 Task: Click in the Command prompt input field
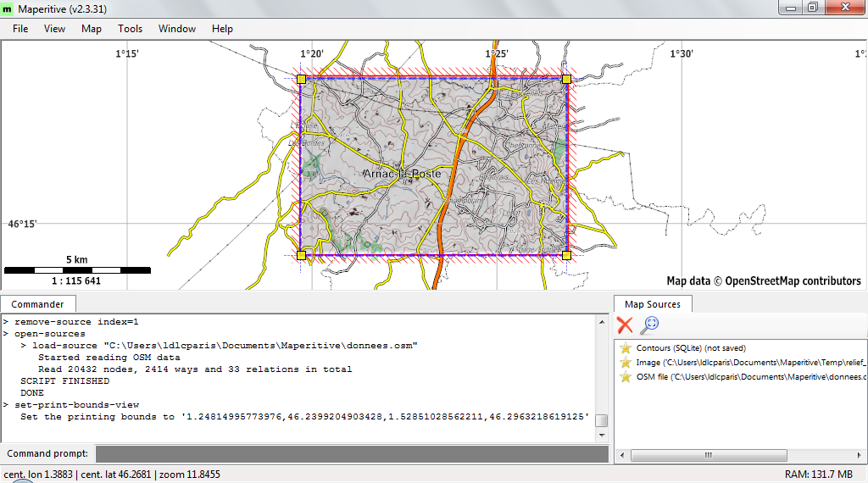point(352,453)
